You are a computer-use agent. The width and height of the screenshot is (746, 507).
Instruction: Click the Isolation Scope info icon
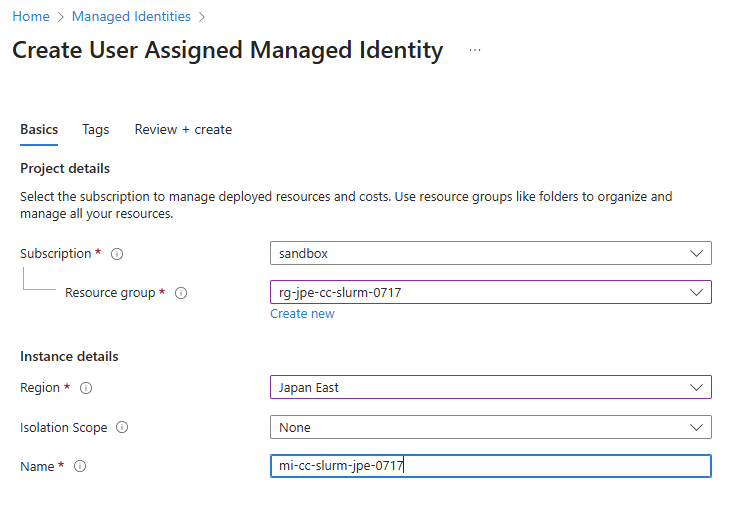coord(122,428)
